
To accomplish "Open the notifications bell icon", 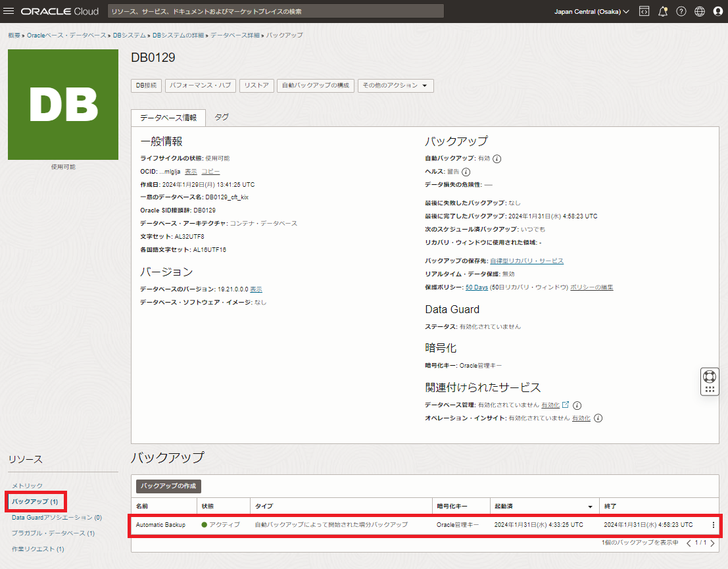I will pos(662,11).
